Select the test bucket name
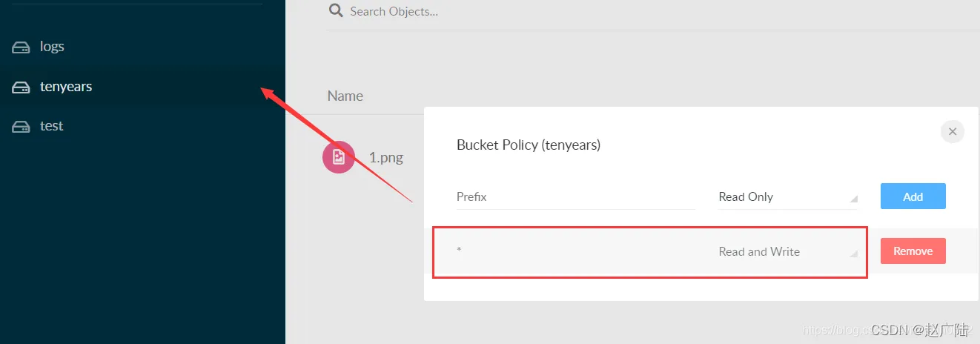Viewport: 980px width, 344px height. point(51,126)
